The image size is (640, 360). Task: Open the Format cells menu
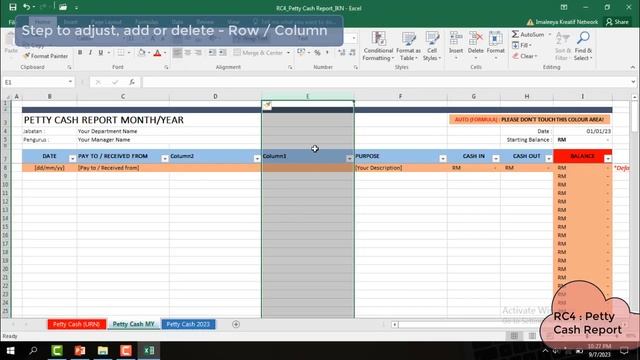click(496, 46)
